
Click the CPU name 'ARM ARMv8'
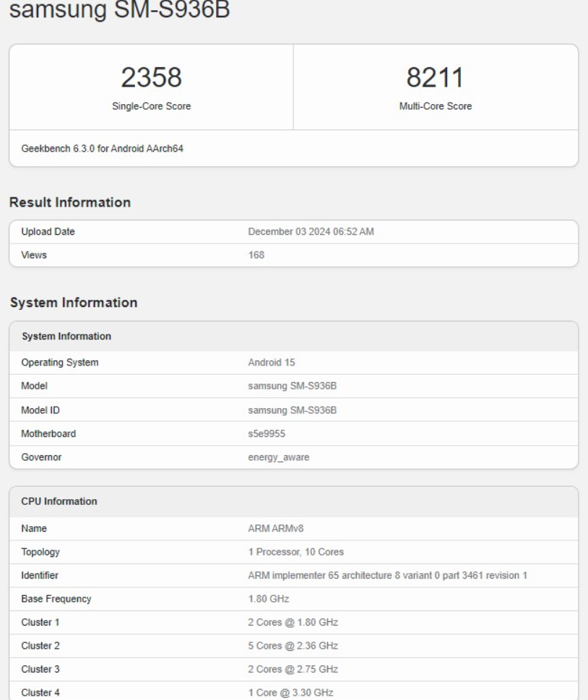(x=275, y=529)
